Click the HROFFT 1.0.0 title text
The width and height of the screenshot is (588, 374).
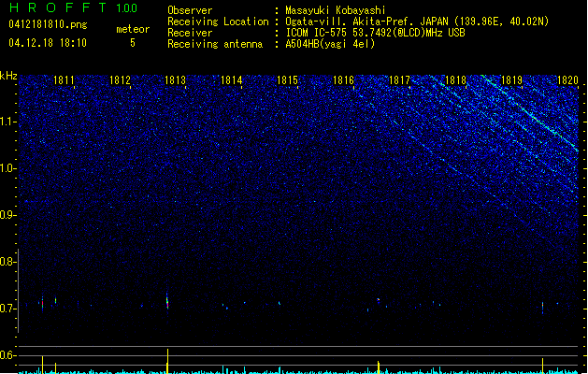point(74,7)
